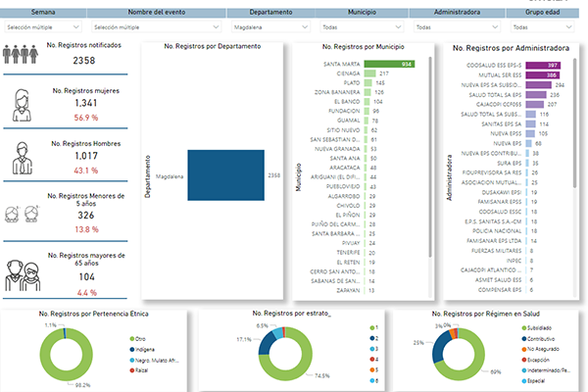Click the children icon for Menores de 5 años
Image resolution: width=588 pixels, height=392 pixels.
[x=22, y=215]
